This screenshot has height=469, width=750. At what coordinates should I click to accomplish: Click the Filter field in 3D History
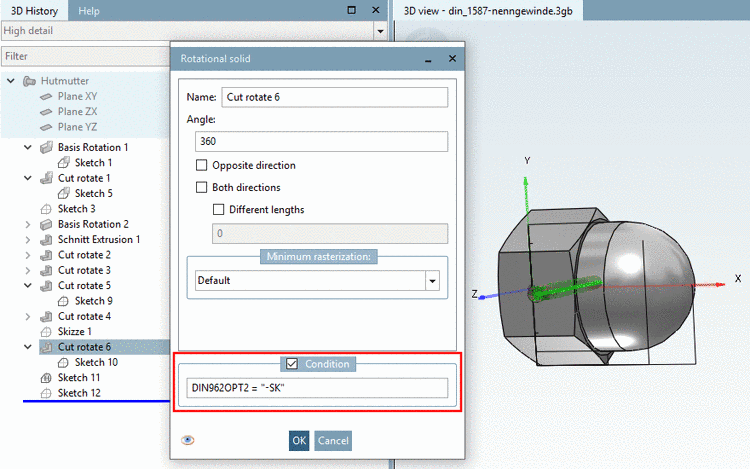(x=86, y=56)
